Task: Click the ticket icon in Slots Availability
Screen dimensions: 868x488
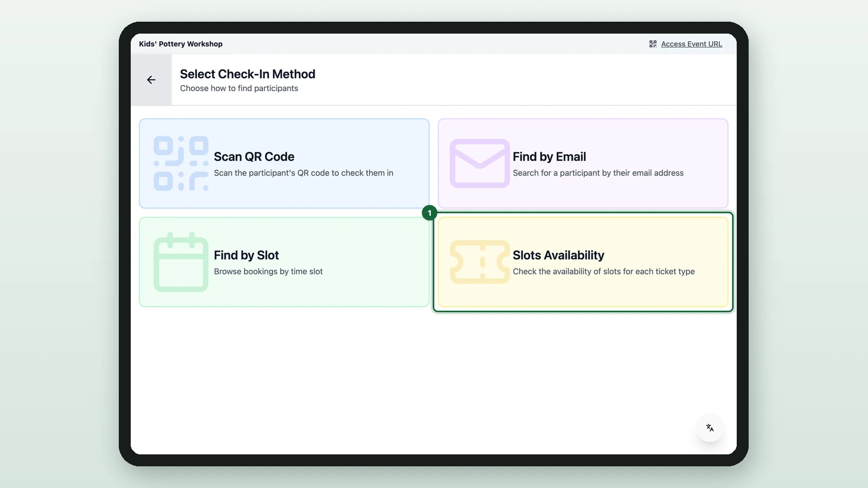Action: (x=480, y=262)
